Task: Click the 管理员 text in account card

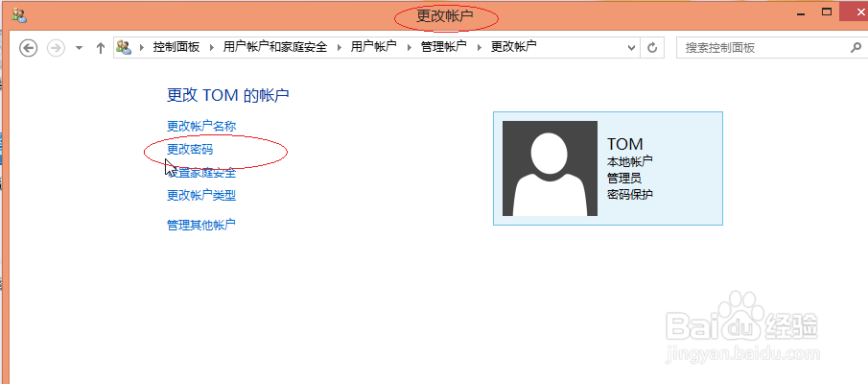Action: click(624, 179)
